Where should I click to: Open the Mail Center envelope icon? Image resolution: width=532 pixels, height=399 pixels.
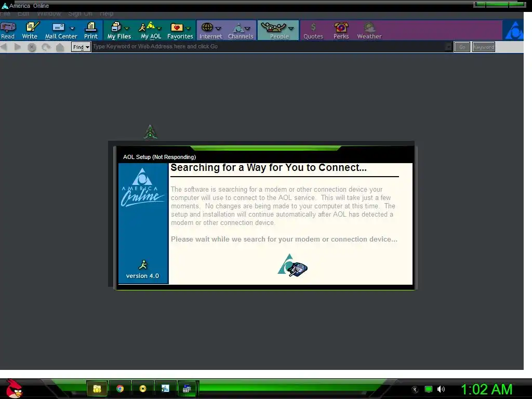pyautogui.click(x=58, y=27)
